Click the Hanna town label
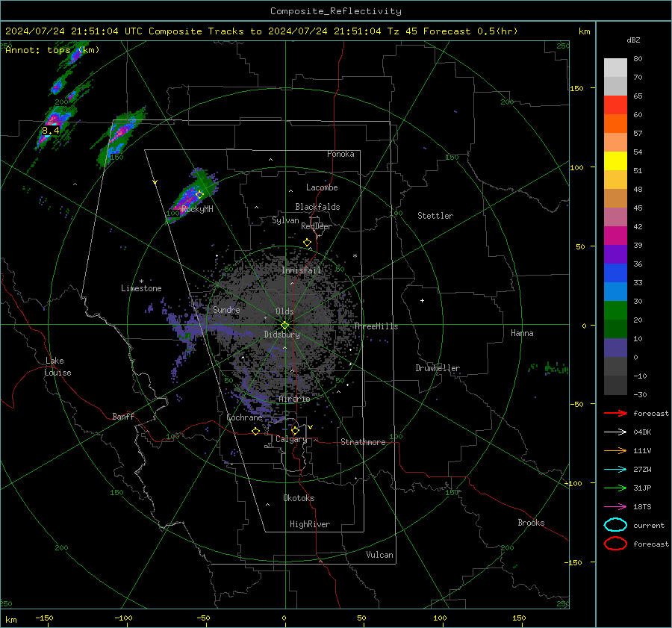The image size is (672, 628). point(522,333)
